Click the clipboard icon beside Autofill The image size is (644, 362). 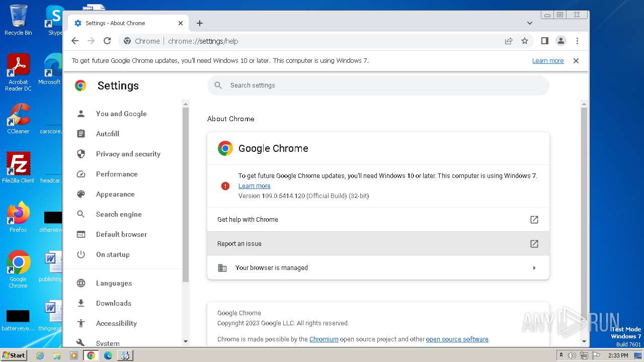coord(81,134)
